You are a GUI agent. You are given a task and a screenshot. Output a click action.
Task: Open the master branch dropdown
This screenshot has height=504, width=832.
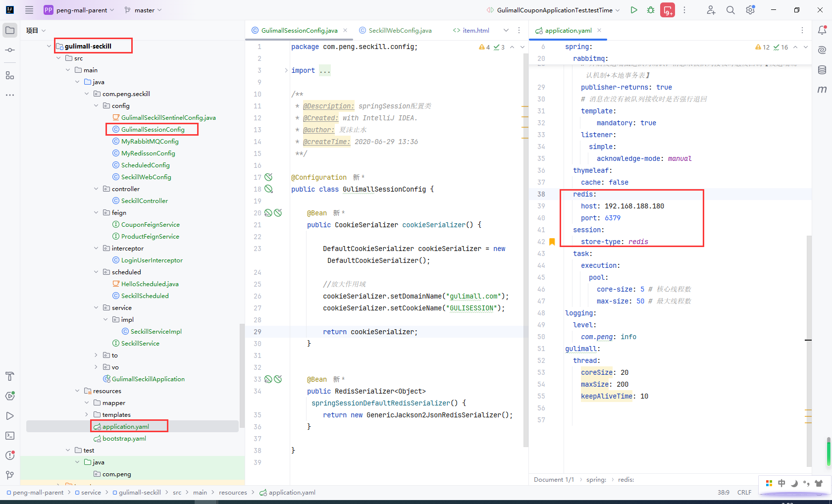click(x=143, y=10)
